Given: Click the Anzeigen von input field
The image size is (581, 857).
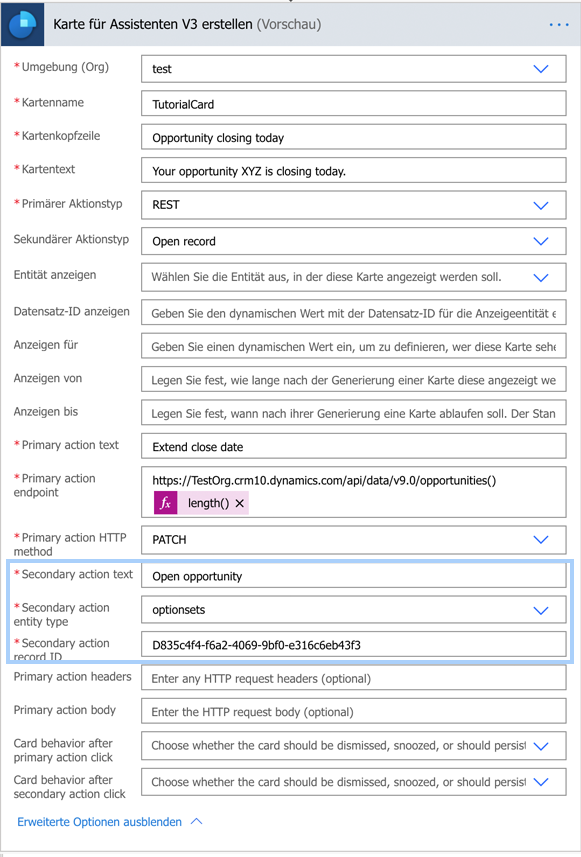Looking at the screenshot, I should point(354,379).
